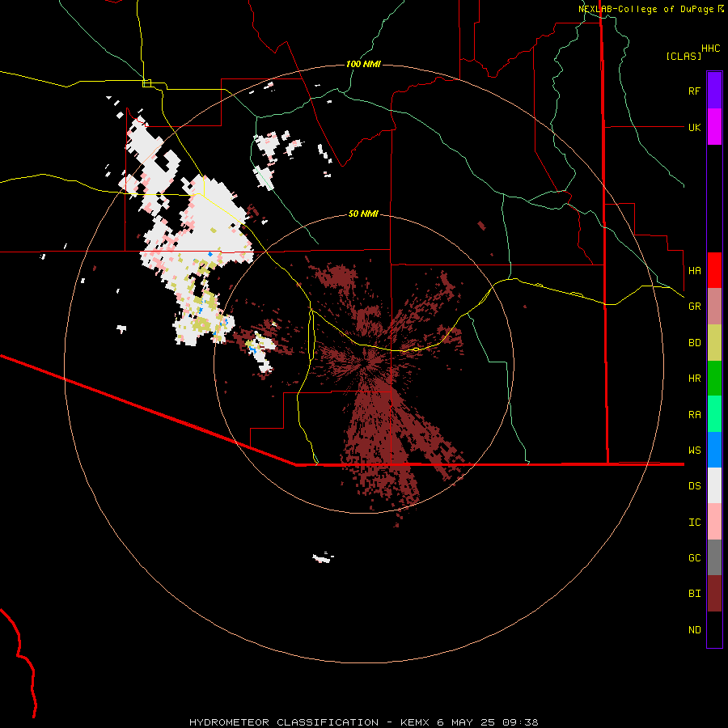
Task: Click the 6 MAY 25 date text
Action: tap(467, 722)
